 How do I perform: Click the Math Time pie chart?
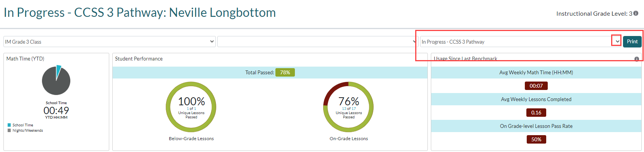(x=56, y=80)
